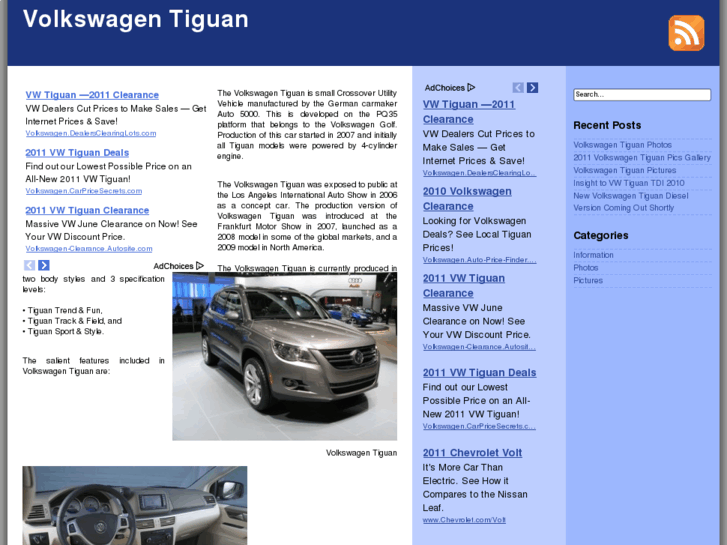This screenshot has width=727, height=545.
Task: Click the car interior dashboard photo
Action: click(x=135, y=505)
